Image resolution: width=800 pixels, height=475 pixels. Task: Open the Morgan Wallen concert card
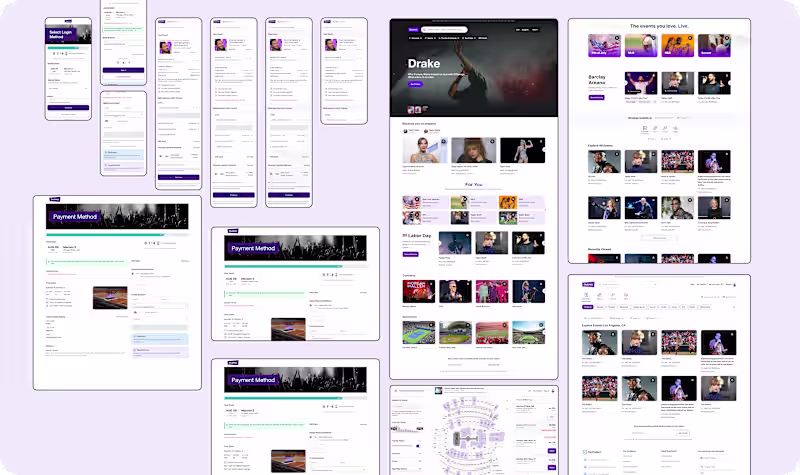click(418, 291)
